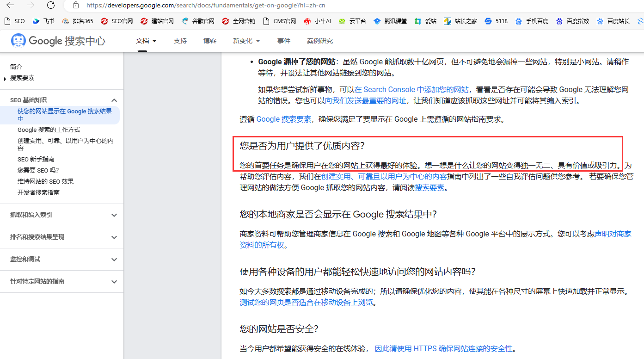Open 维持网站的 SEO 效果 in sidebar
The image size is (644, 359).
click(45, 181)
